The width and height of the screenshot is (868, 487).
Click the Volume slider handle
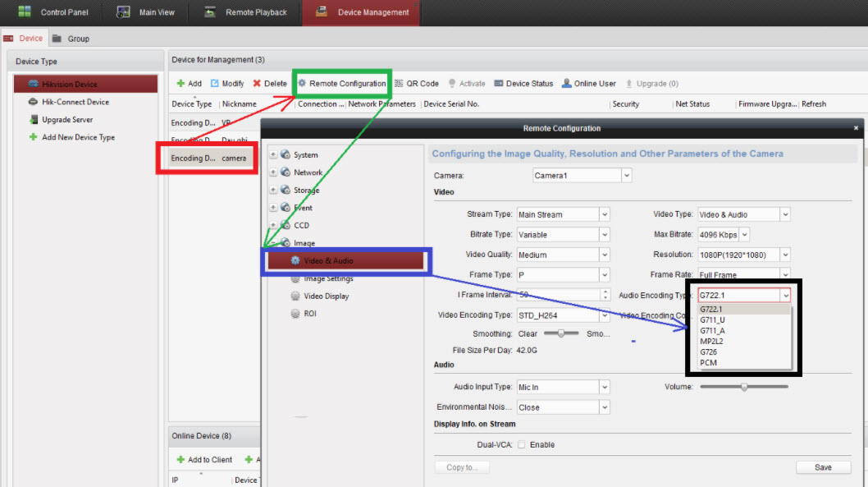(x=744, y=386)
